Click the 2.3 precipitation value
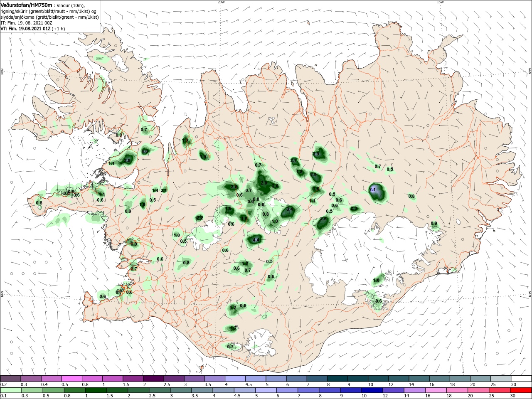The height and width of the screenshot is (399, 532). [354, 209]
